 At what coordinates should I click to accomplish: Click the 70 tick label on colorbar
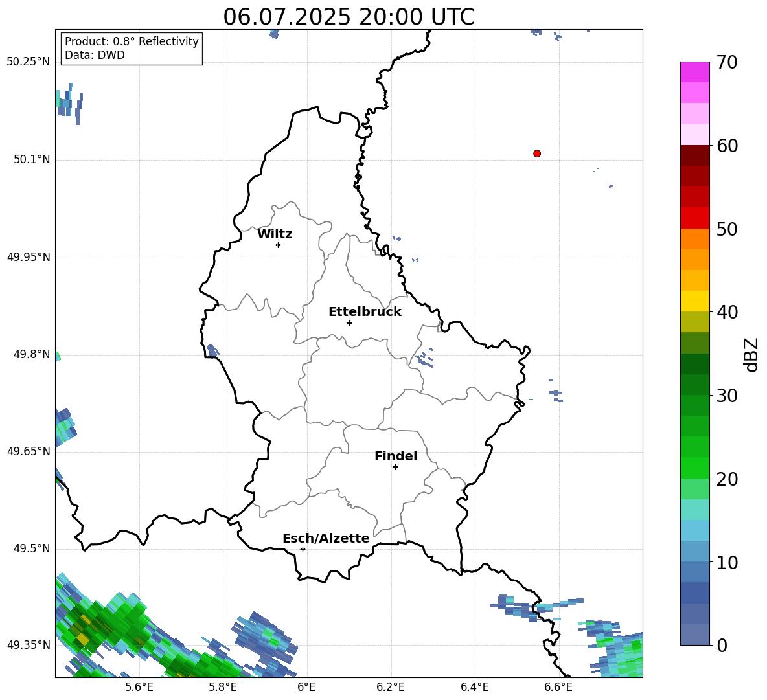click(727, 62)
